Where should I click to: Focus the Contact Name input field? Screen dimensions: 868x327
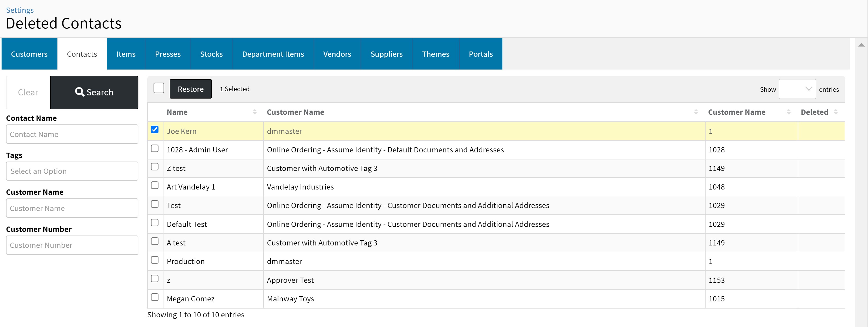(72, 134)
